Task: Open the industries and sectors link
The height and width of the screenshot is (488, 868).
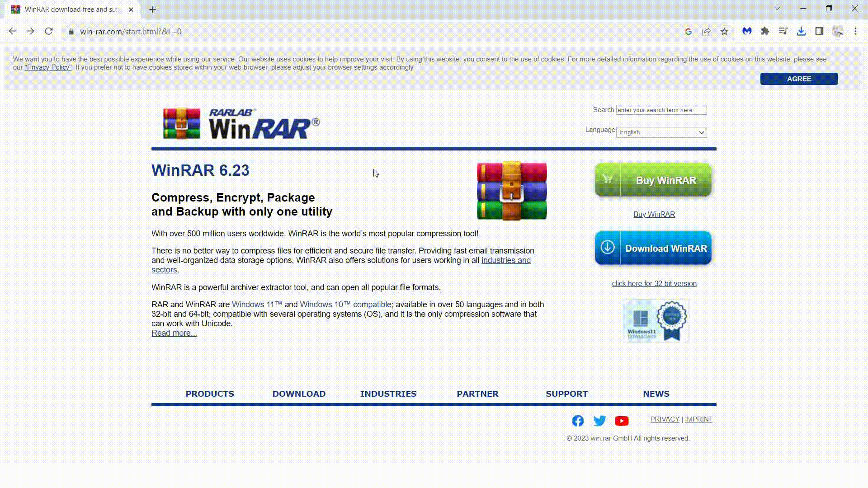Action: tap(506, 260)
